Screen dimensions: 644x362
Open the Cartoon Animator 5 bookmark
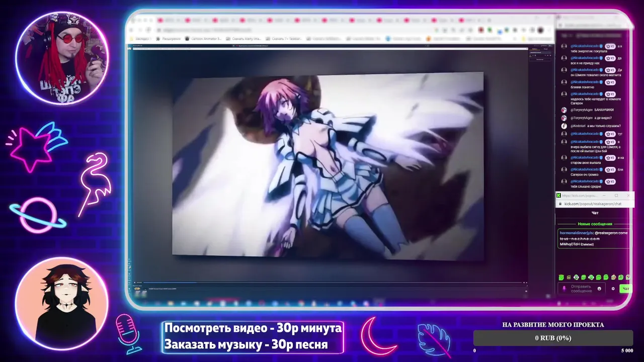click(203, 39)
